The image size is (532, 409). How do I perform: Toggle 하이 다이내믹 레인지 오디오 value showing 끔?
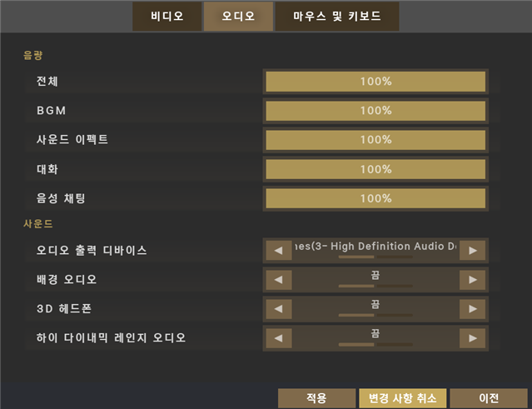click(375, 337)
